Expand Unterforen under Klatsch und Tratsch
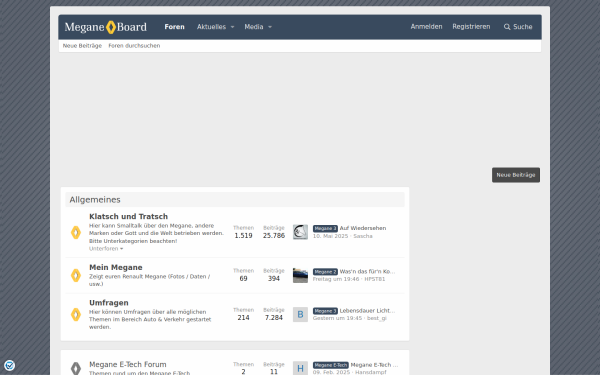The image size is (600, 375). pyautogui.click(x=106, y=249)
